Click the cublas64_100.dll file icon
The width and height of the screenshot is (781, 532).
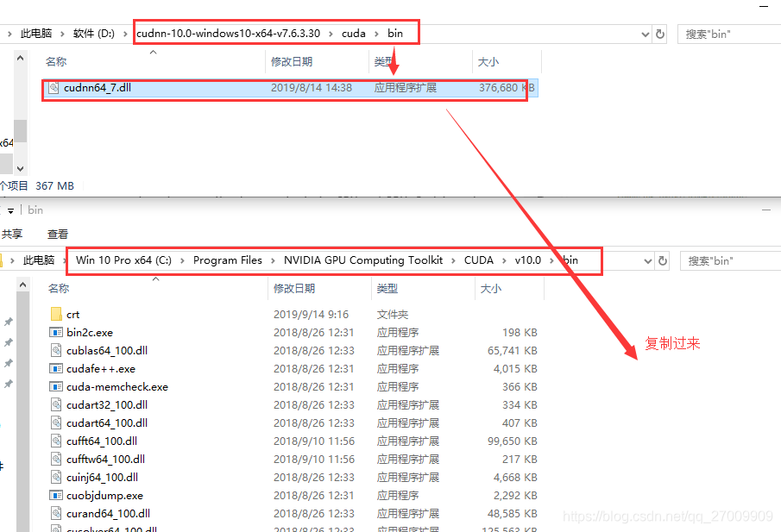(56, 350)
